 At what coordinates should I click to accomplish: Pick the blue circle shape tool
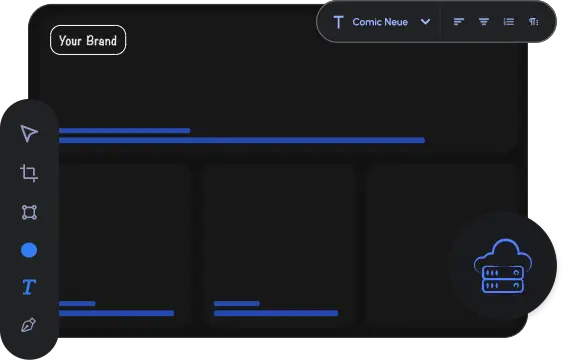(29, 250)
